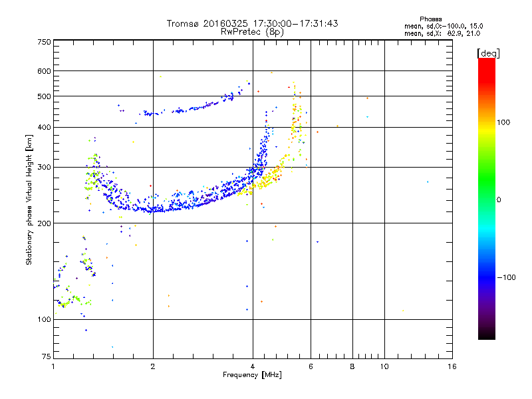Click the lone blue point at 6.3 MHz, 175 km
Image resolution: width=532 pixels, height=399 pixels.
318,242
